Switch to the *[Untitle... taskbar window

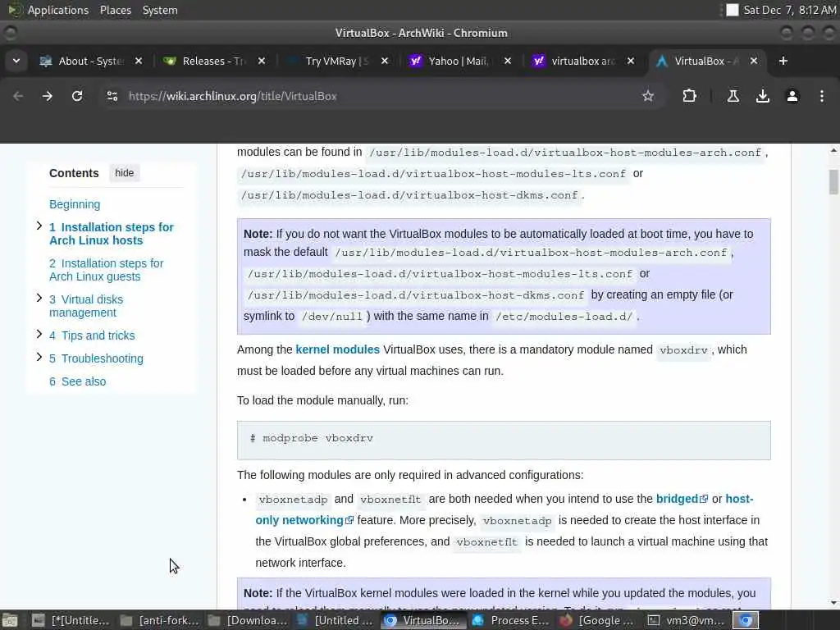click(x=70, y=620)
